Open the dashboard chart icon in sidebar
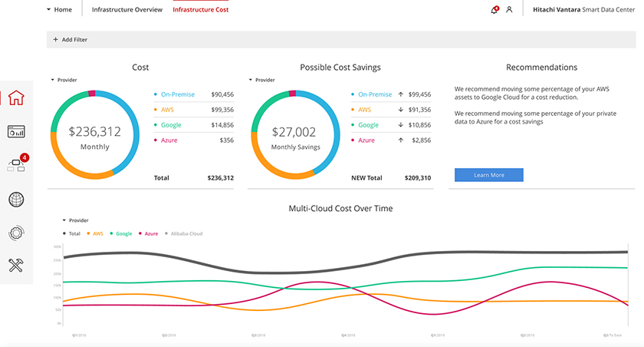The image size is (644, 347). click(16, 131)
